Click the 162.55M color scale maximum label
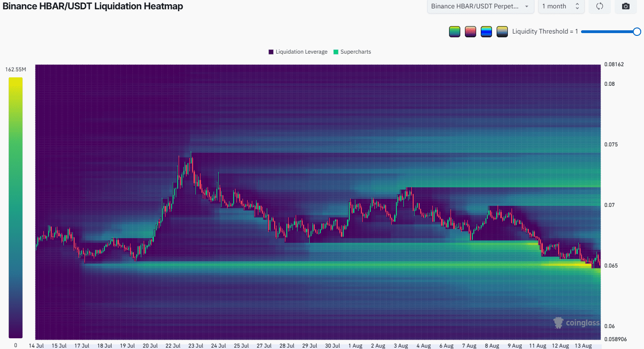 pyautogui.click(x=16, y=69)
